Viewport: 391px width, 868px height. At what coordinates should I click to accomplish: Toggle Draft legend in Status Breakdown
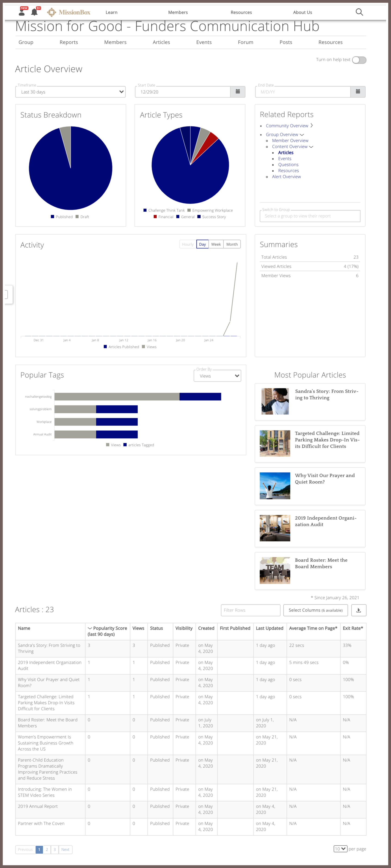pyautogui.click(x=82, y=217)
